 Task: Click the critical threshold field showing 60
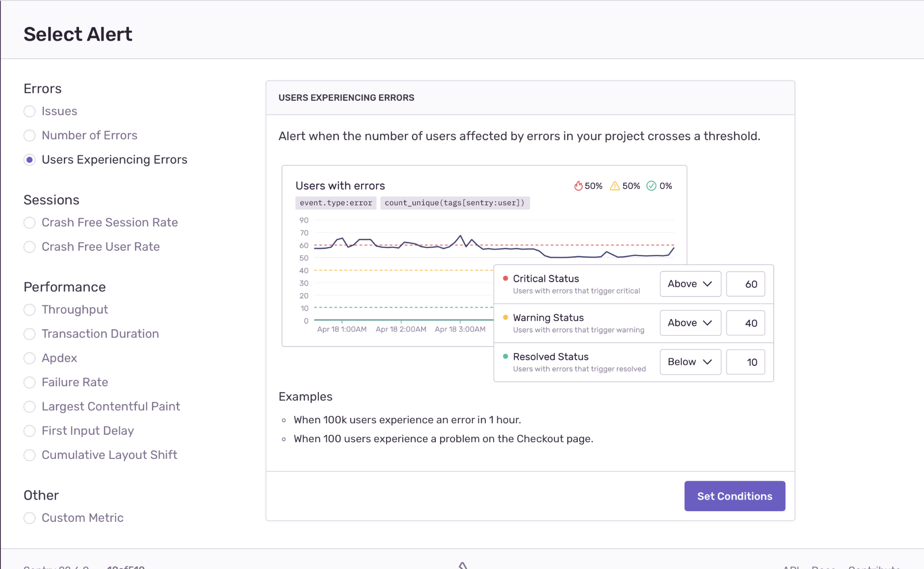(745, 284)
